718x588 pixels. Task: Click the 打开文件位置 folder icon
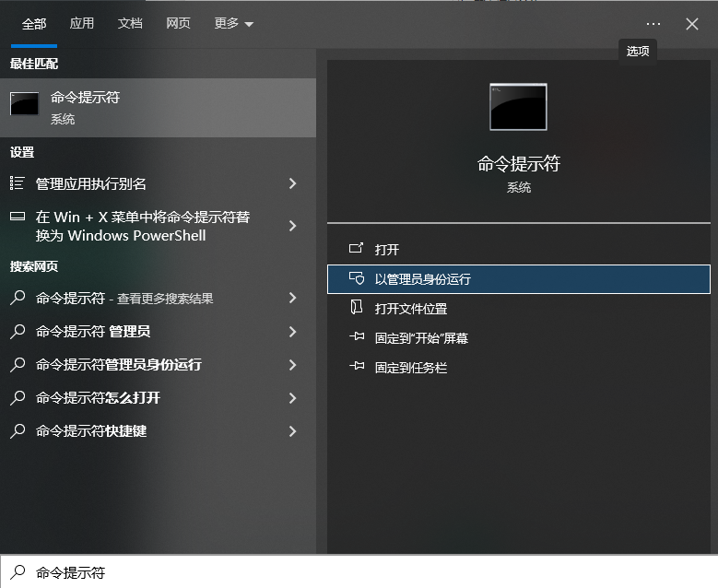357,309
